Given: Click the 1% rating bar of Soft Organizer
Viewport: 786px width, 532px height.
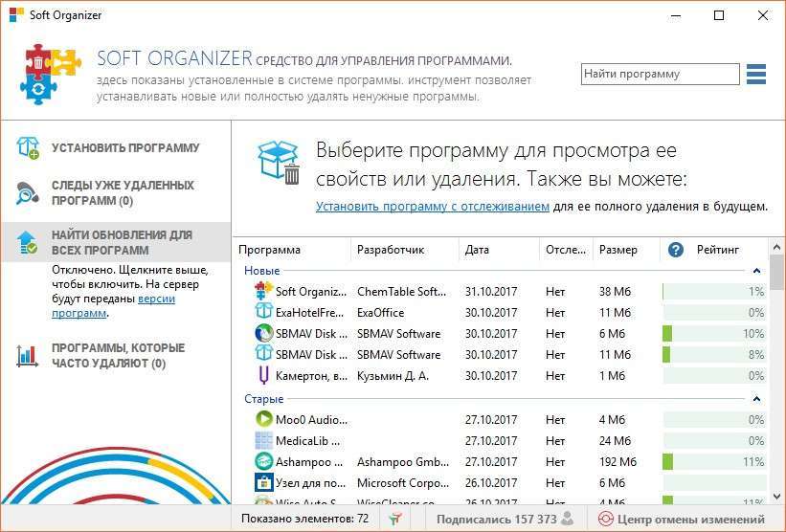Looking at the screenshot, I should 714,291.
